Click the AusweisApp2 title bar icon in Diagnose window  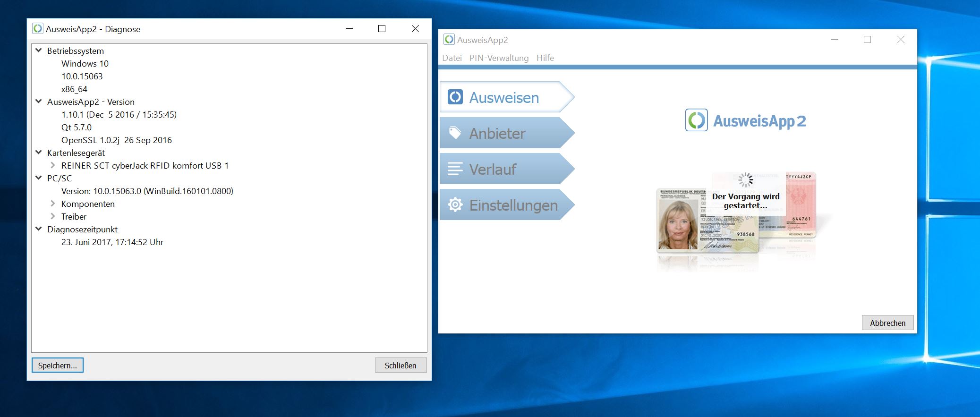click(x=38, y=29)
